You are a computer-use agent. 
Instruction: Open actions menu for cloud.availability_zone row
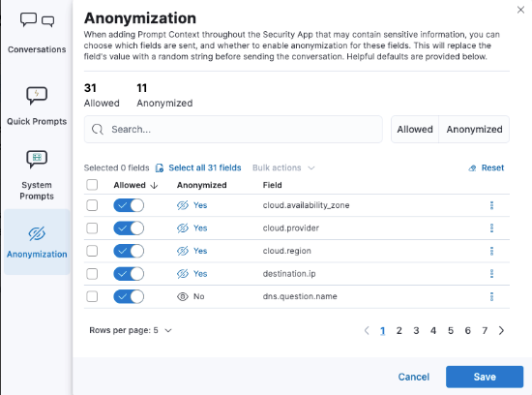491,205
